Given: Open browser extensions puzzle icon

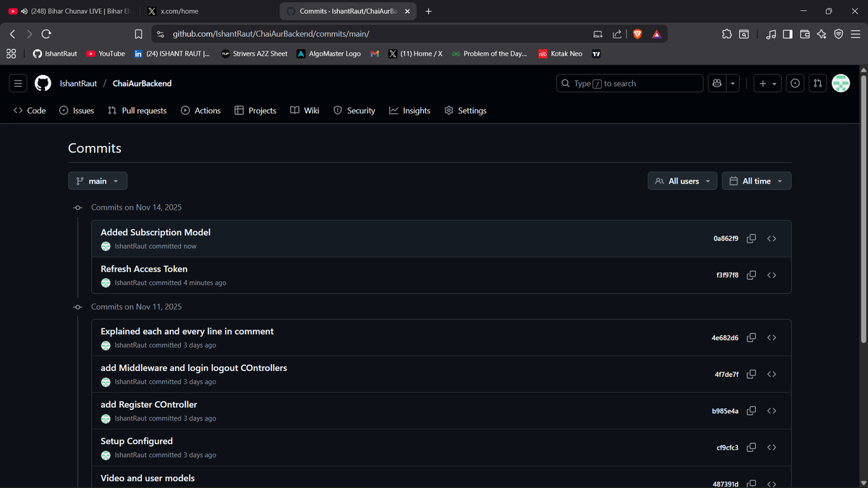Looking at the screenshot, I should tap(727, 34).
